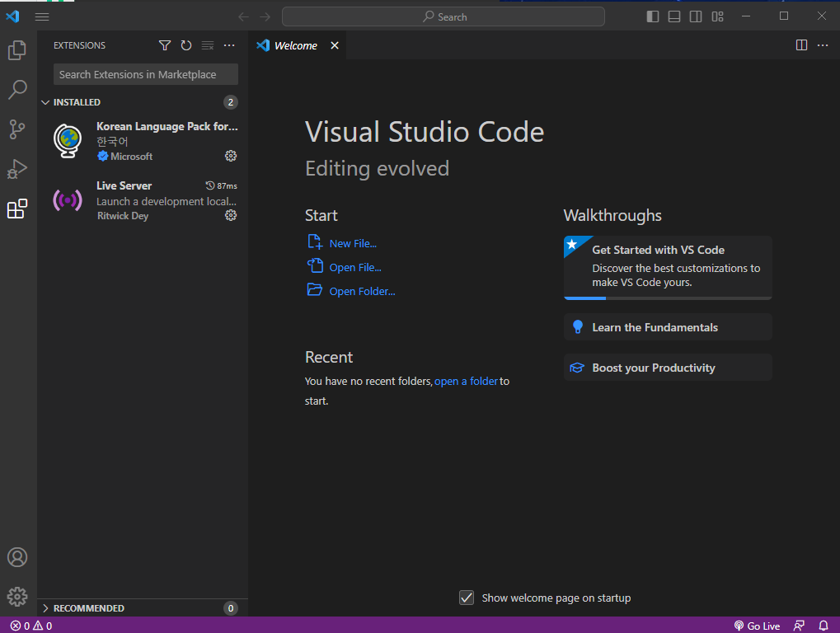Select the Welcome tab
Screen dimensions: 840x633
(x=298, y=45)
